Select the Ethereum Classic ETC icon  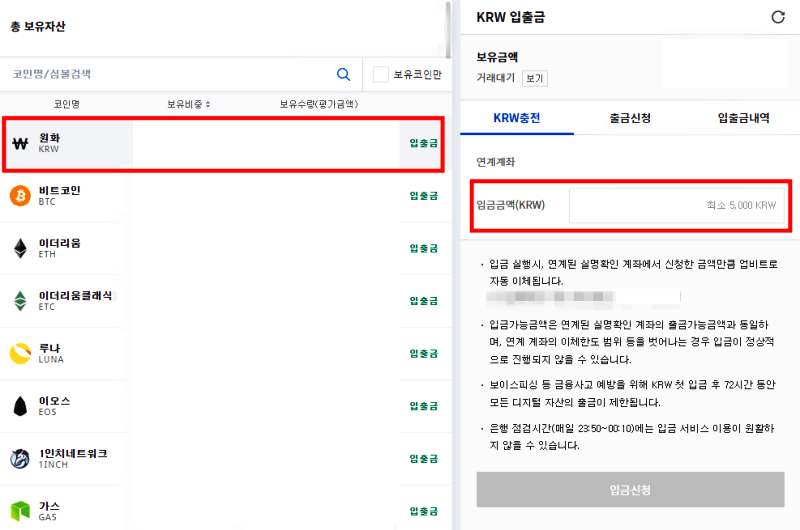[x=20, y=300]
